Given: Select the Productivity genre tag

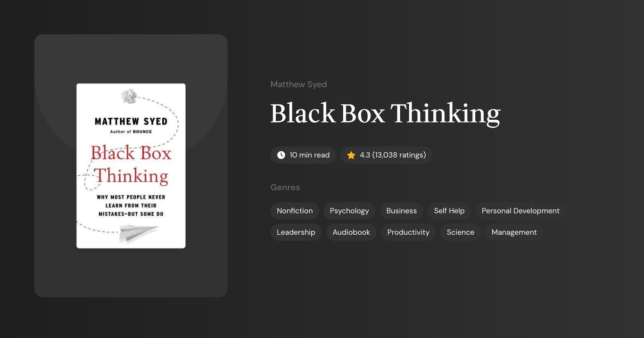Looking at the screenshot, I should pos(408,232).
